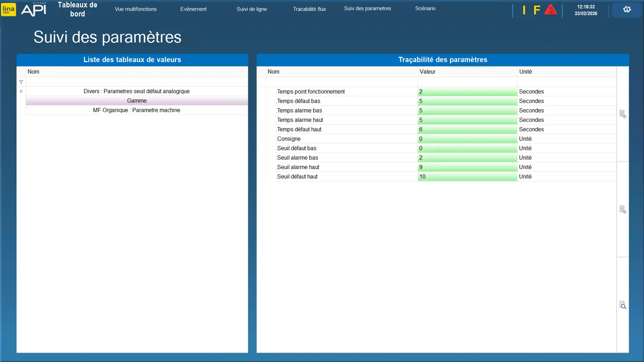644x362 pixels.
Task: Click the Seuil défaut haut value cell
Action: click(467, 176)
